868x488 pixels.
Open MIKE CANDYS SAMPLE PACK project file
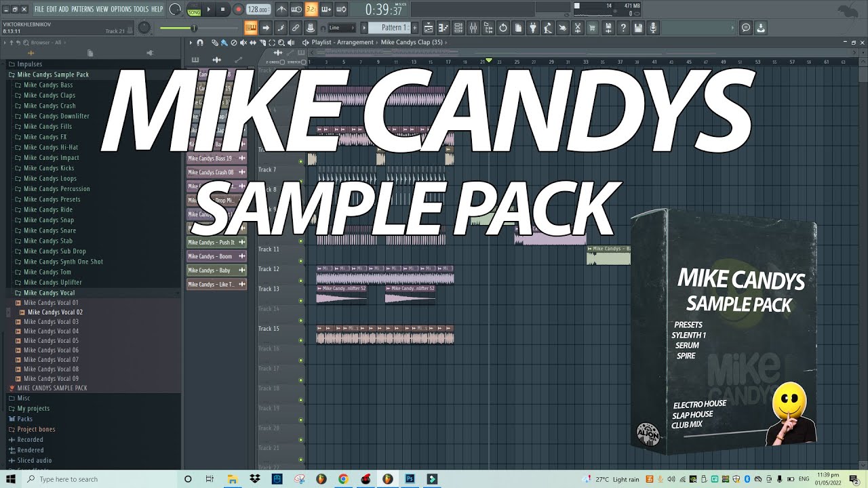click(x=52, y=388)
